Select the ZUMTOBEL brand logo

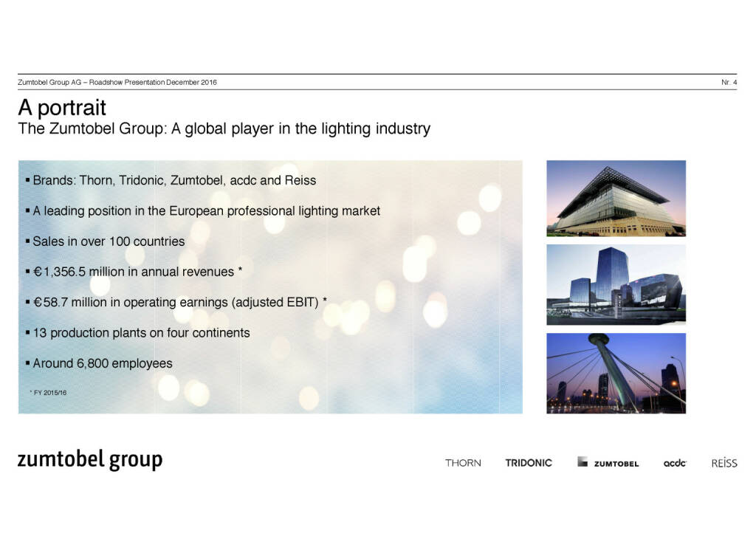tap(608, 463)
